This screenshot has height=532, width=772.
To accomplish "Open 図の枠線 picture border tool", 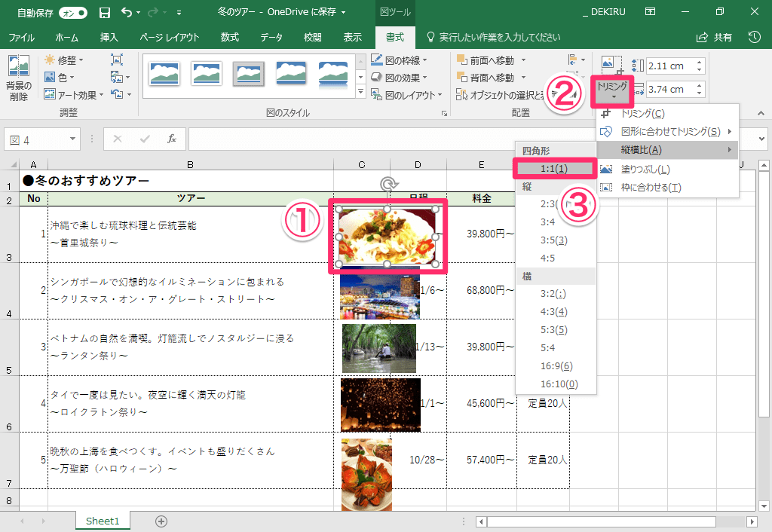I will click(x=399, y=60).
